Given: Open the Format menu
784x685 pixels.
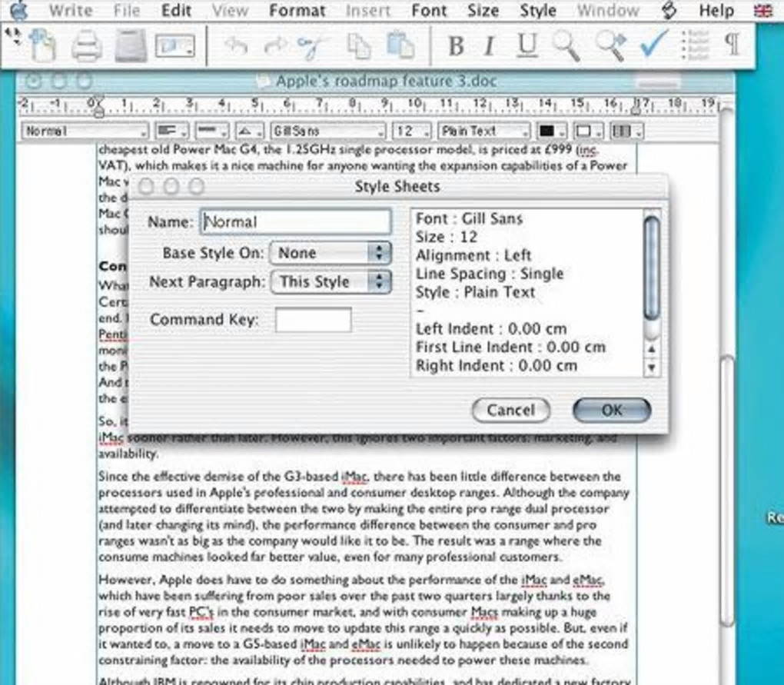Looking at the screenshot, I should coord(297,11).
